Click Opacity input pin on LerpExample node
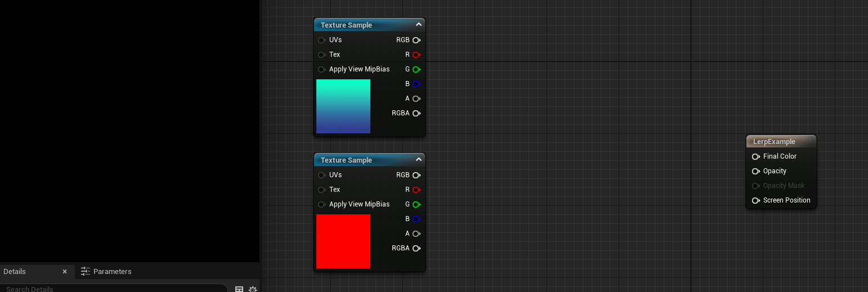 [x=756, y=171]
